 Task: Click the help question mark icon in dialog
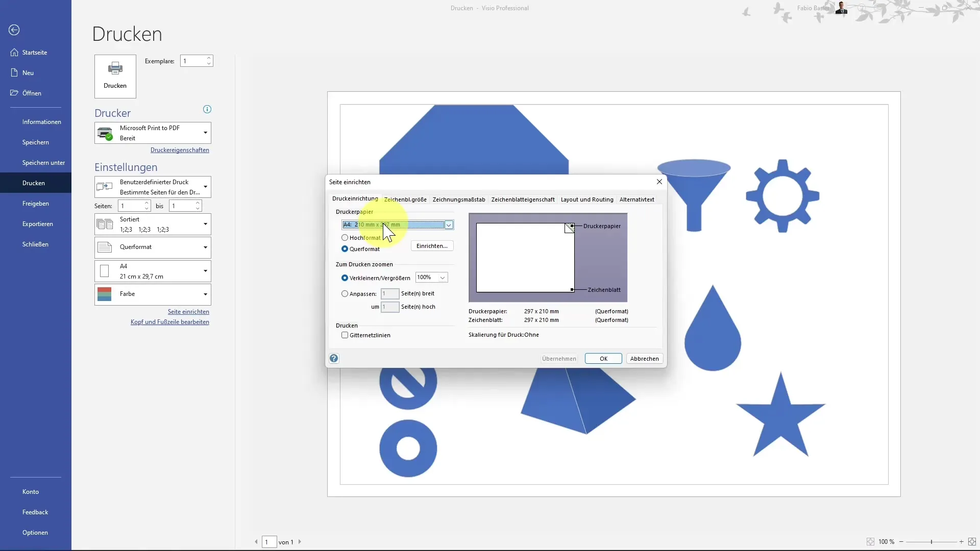coord(334,359)
